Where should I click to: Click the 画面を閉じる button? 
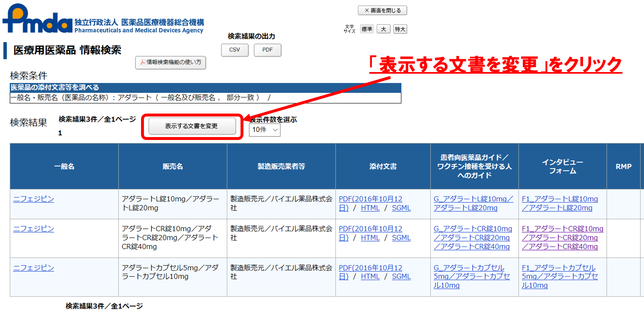click(x=382, y=10)
